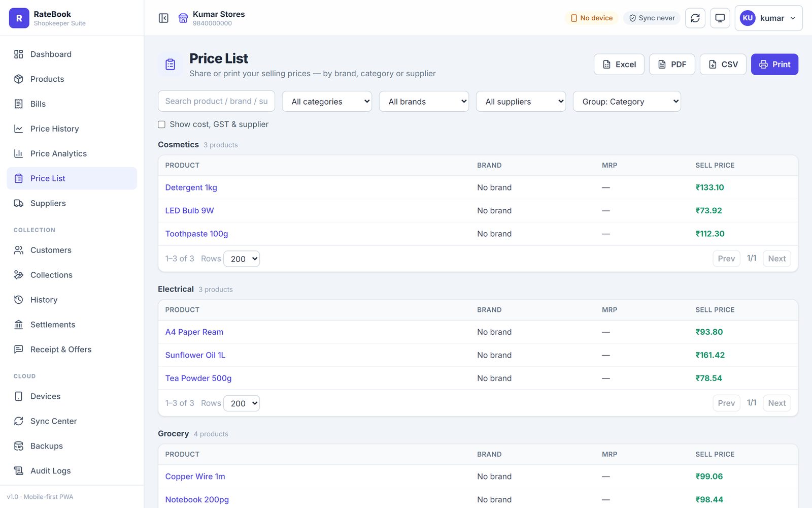Print the price list
Screen dimensions: 812x508
point(774,65)
